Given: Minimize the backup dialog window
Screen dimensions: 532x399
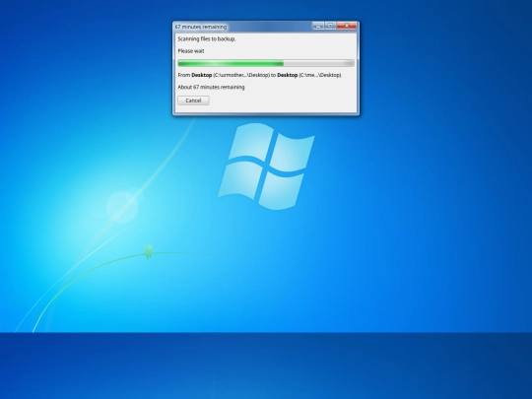Looking at the screenshot, I should [318, 26].
